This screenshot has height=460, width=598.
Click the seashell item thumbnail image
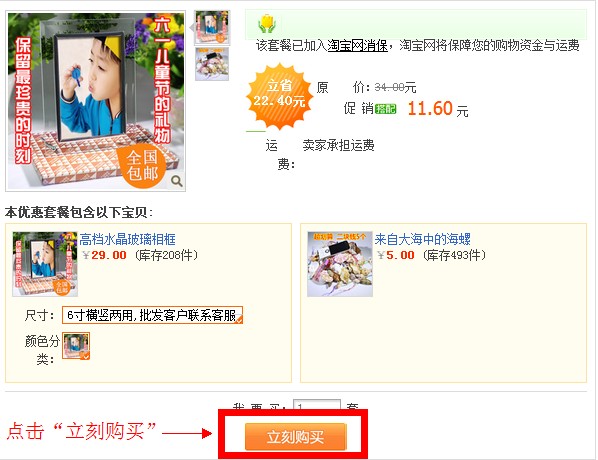pyautogui.click(x=340, y=264)
